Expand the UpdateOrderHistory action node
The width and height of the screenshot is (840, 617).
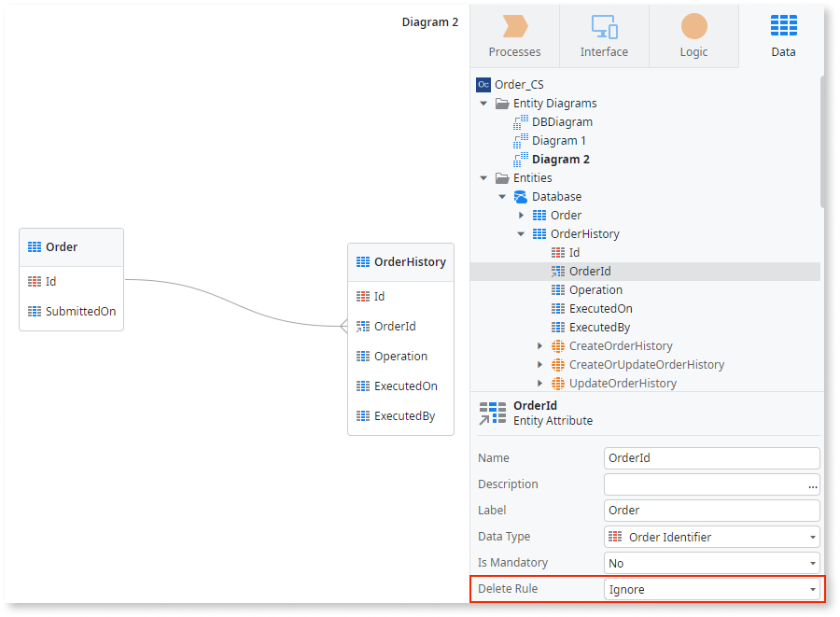539,383
